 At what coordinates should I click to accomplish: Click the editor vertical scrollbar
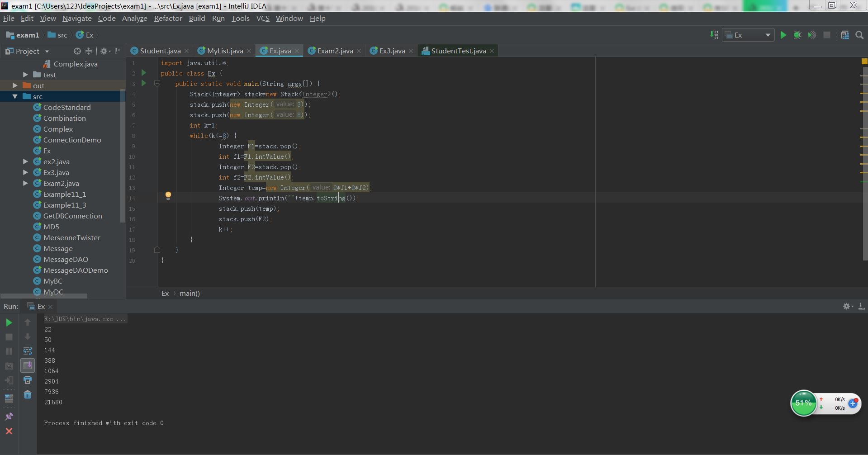[865, 163]
